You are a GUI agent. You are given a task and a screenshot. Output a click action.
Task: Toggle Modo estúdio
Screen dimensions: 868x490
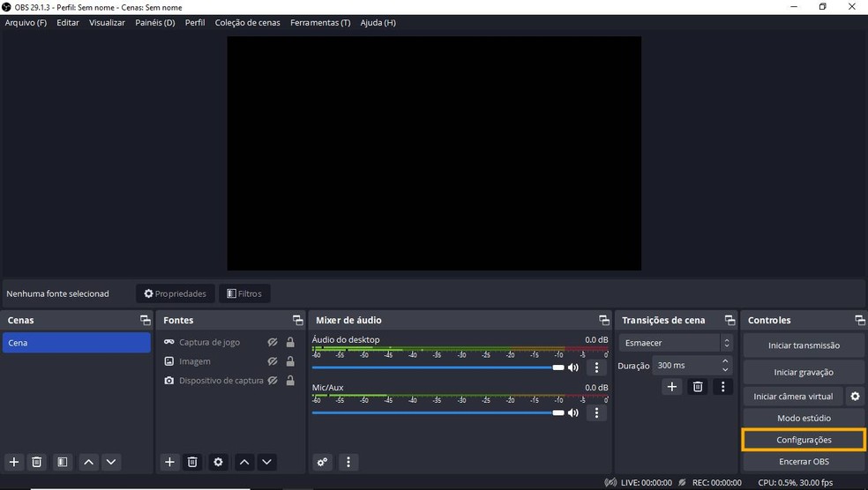pyautogui.click(x=804, y=418)
